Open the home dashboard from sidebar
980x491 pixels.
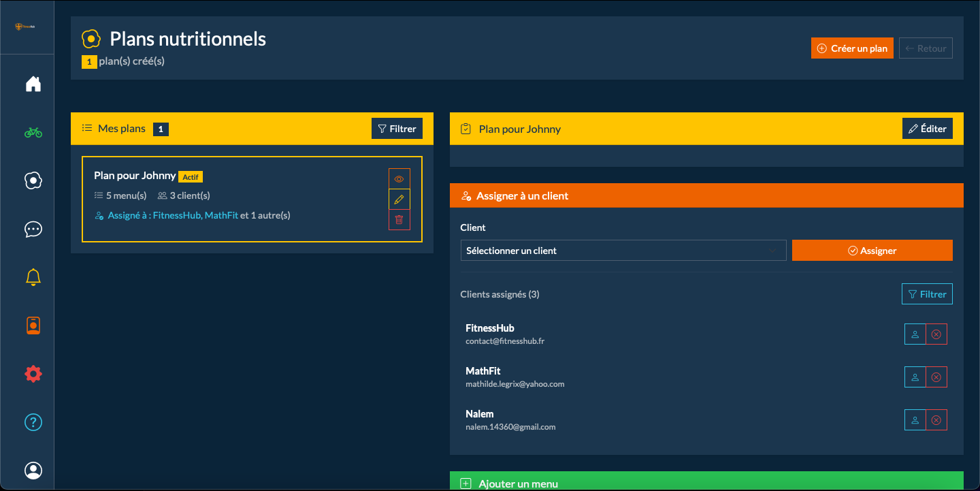click(x=33, y=84)
